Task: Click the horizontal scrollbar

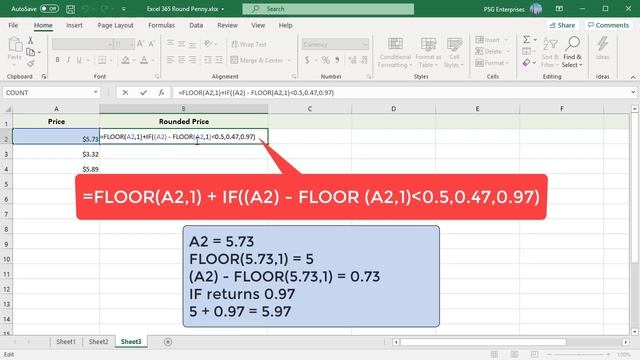Action: pos(483,342)
